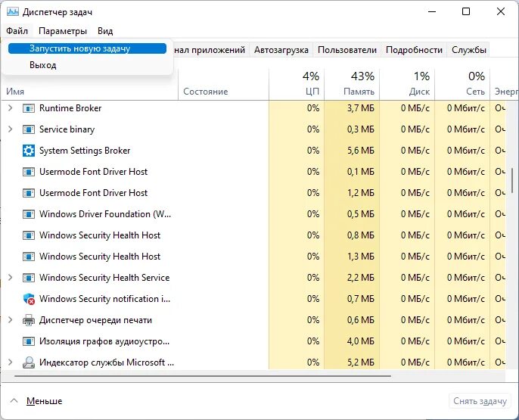
Task: Click the Windows Driver Foundation process icon
Action: tap(29, 214)
